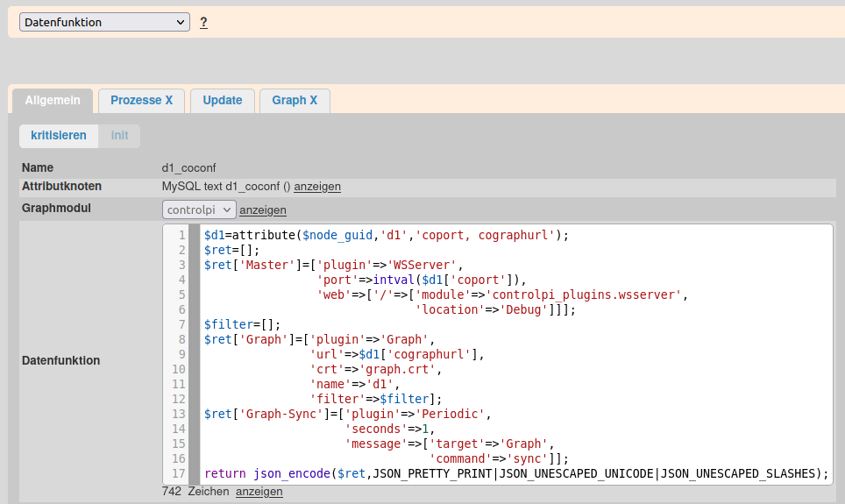Click the 'name'=>'d1' code line
The image size is (845, 504).
[x=355, y=384]
